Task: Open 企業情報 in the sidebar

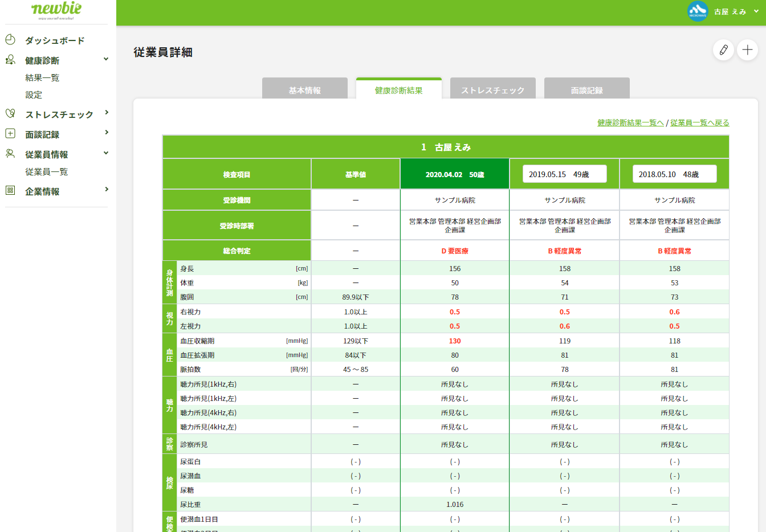Action: point(42,191)
